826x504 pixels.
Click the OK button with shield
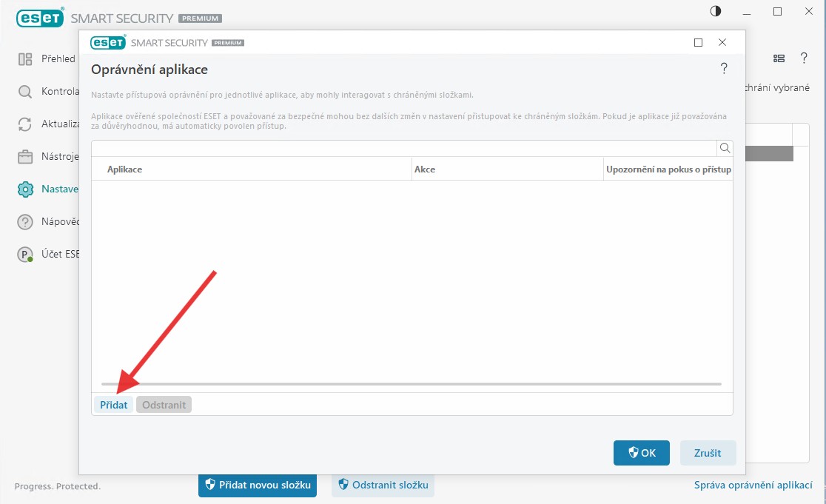pyautogui.click(x=641, y=453)
